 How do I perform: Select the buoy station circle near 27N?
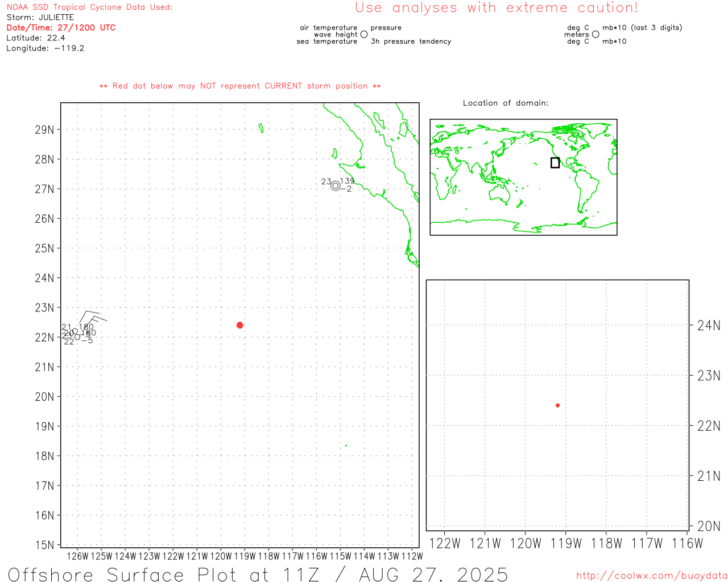tap(336, 186)
